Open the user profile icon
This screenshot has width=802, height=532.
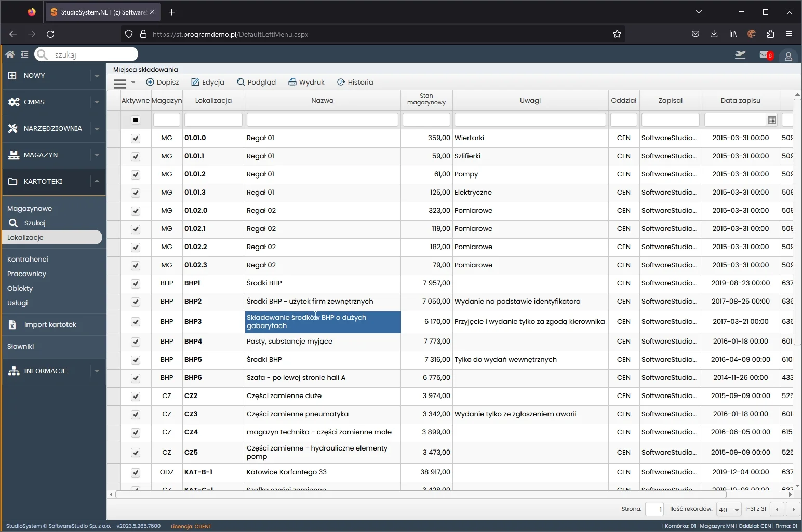(788, 56)
